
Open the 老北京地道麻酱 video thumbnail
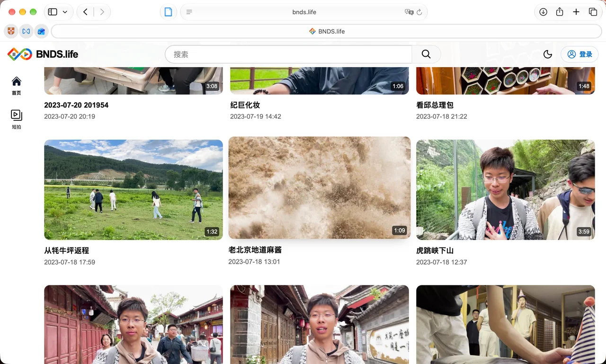pyautogui.click(x=320, y=188)
